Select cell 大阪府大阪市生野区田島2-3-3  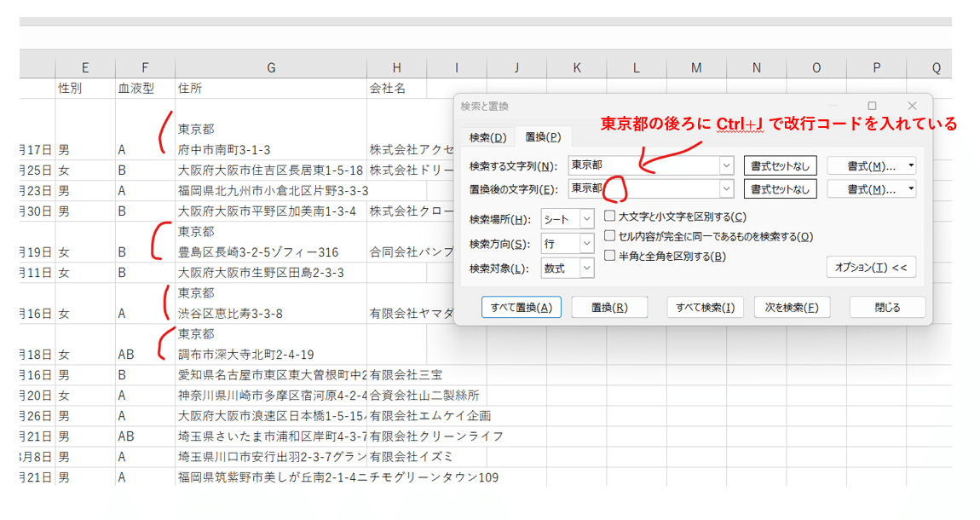click(271, 273)
